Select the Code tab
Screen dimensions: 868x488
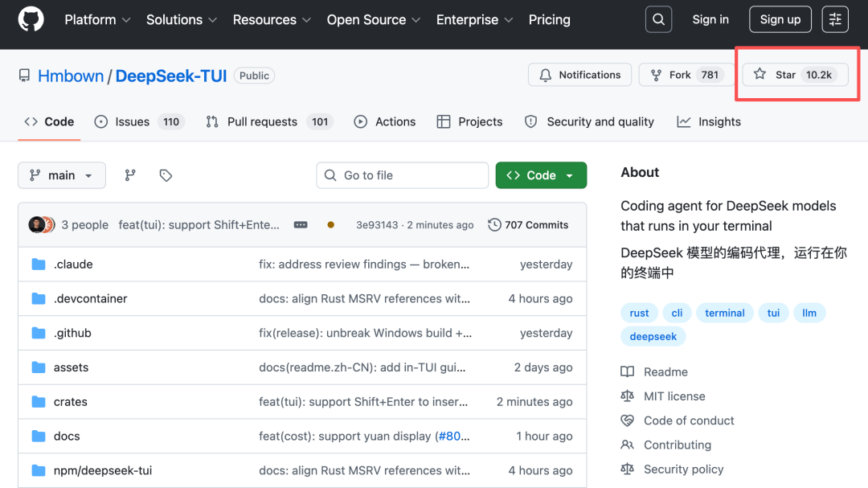tap(49, 122)
